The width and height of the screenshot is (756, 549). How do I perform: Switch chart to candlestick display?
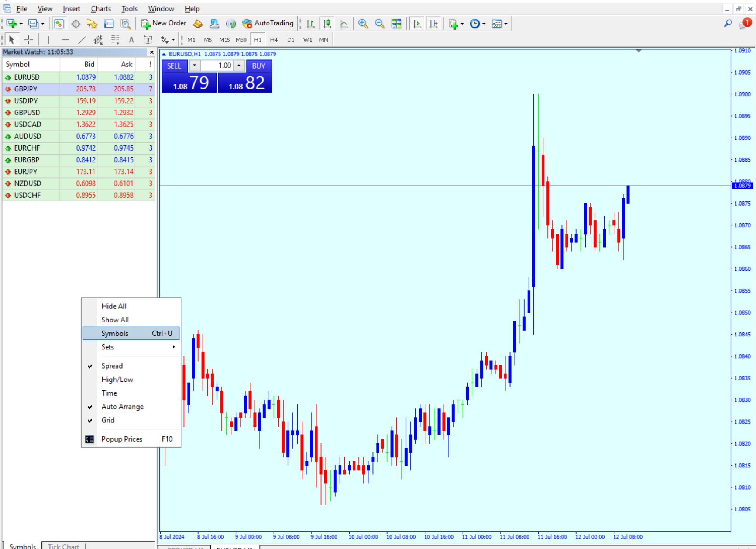click(327, 23)
